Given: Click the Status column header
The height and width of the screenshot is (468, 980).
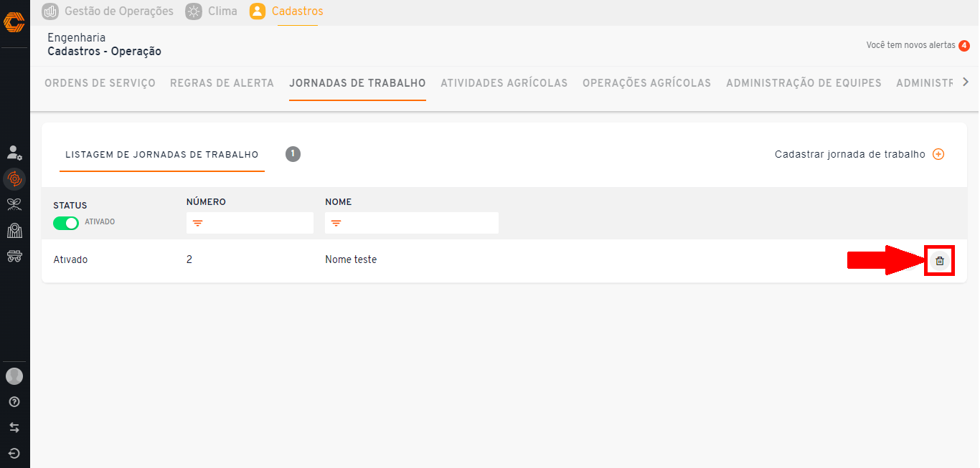Looking at the screenshot, I should 70,206.
